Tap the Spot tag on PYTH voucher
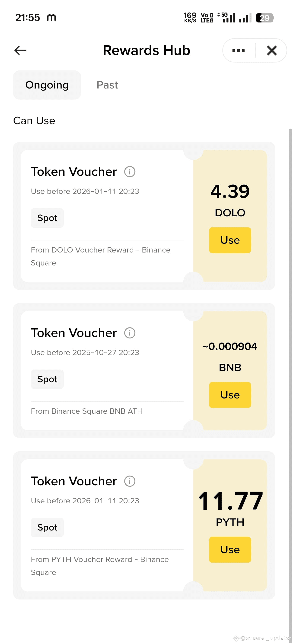 tap(47, 527)
